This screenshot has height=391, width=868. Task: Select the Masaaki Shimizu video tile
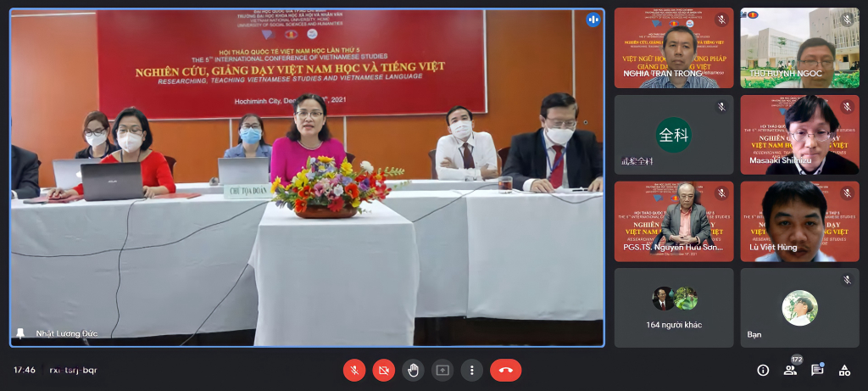[x=800, y=135]
